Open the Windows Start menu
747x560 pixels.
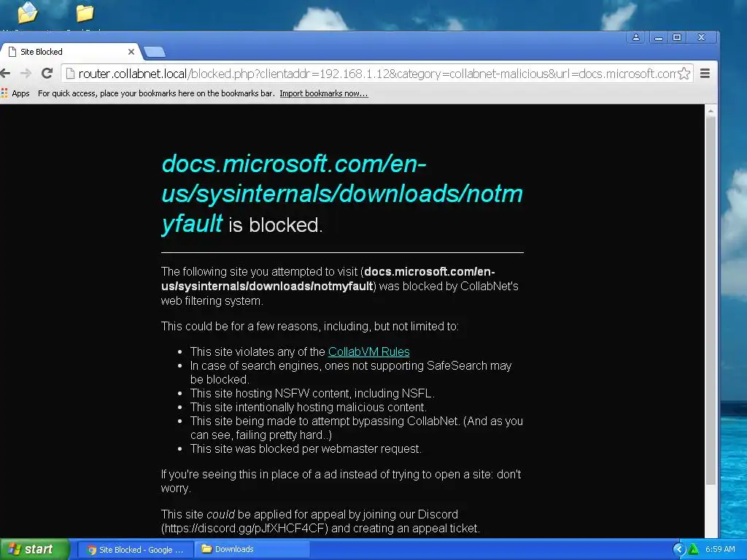34,549
